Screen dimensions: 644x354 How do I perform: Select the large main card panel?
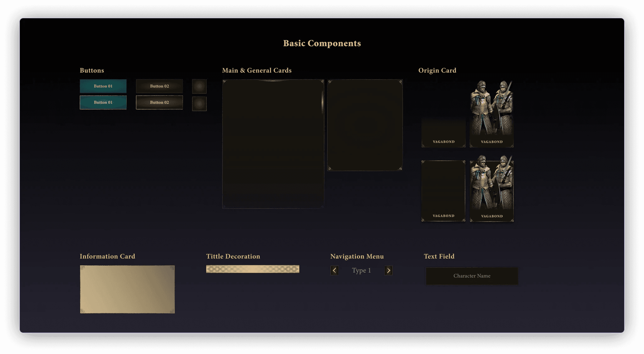[x=273, y=144]
